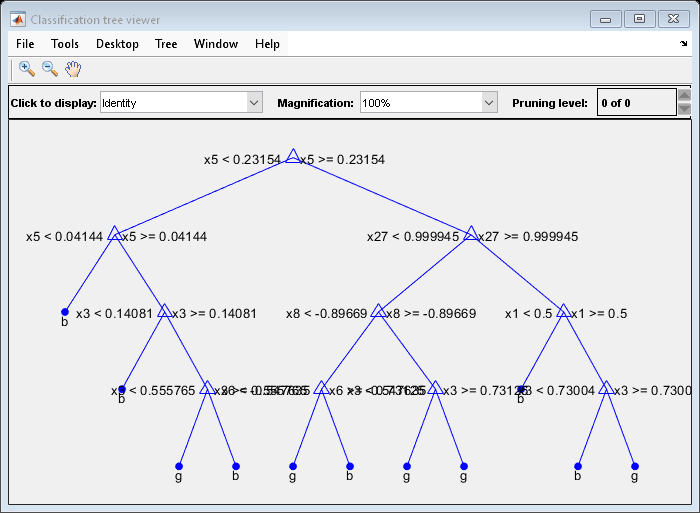Click the x5 < 0.04144 branch node triangle

[114, 234]
